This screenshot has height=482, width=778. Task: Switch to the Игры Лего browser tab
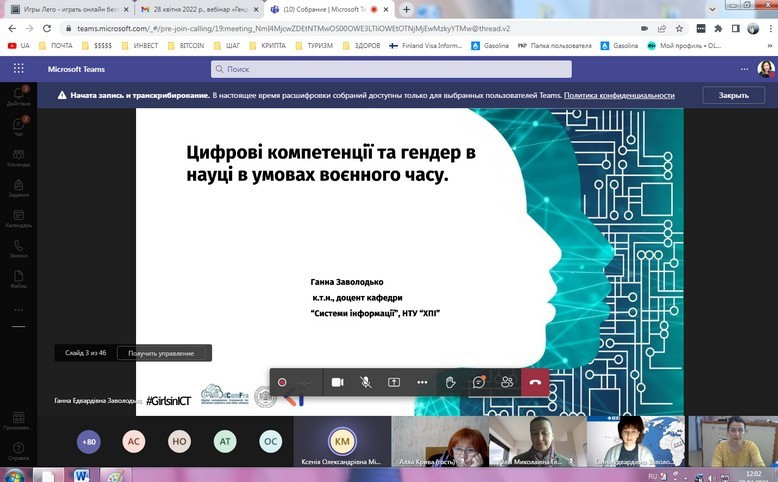point(69,9)
